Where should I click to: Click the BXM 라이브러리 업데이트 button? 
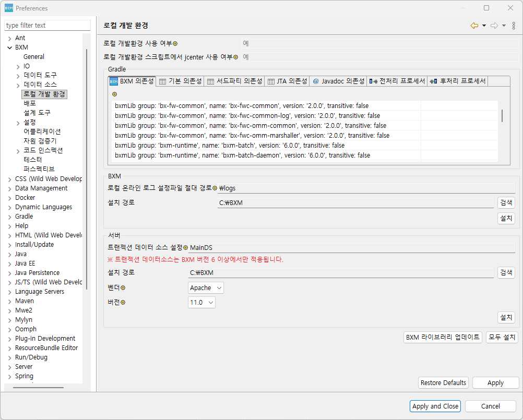443,337
